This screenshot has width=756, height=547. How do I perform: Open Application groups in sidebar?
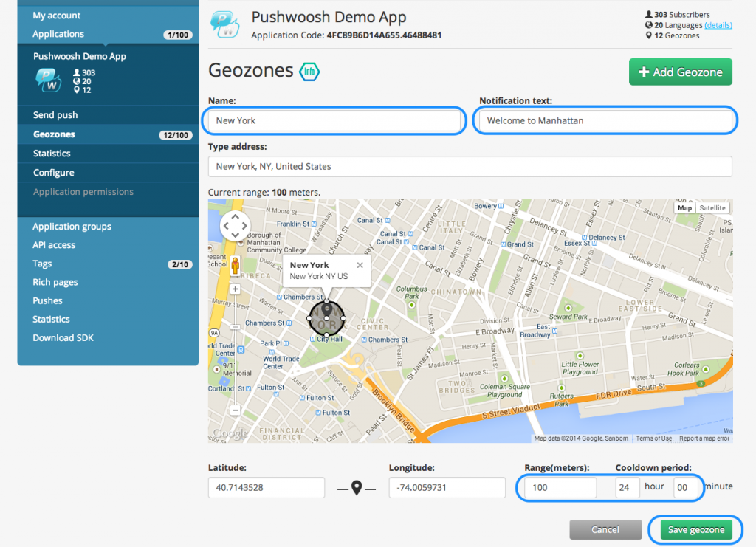tap(72, 227)
